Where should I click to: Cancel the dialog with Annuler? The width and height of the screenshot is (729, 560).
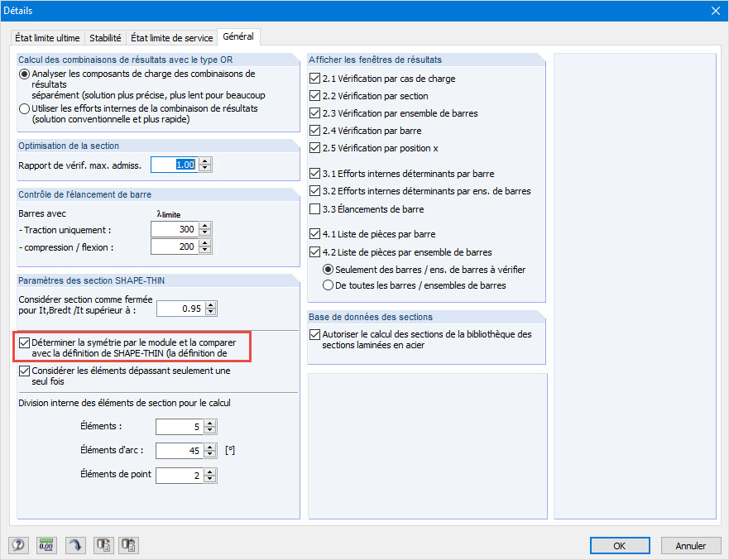[x=691, y=546]
